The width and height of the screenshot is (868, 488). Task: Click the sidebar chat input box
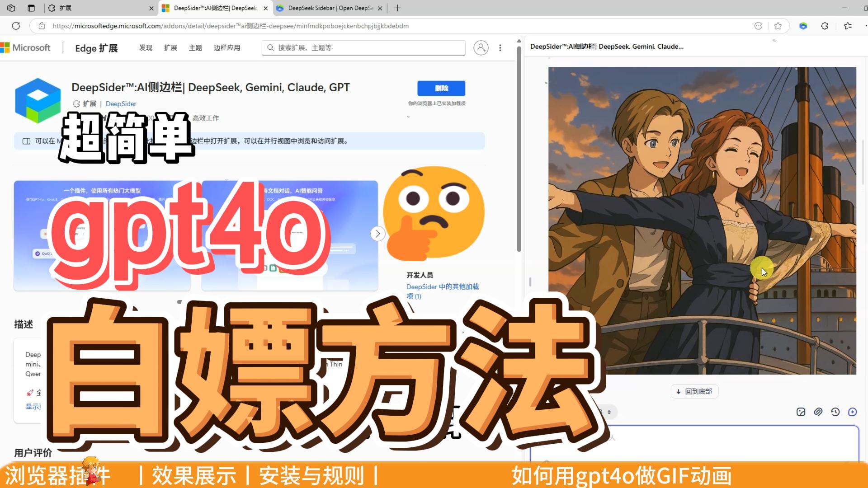[694, 443]
